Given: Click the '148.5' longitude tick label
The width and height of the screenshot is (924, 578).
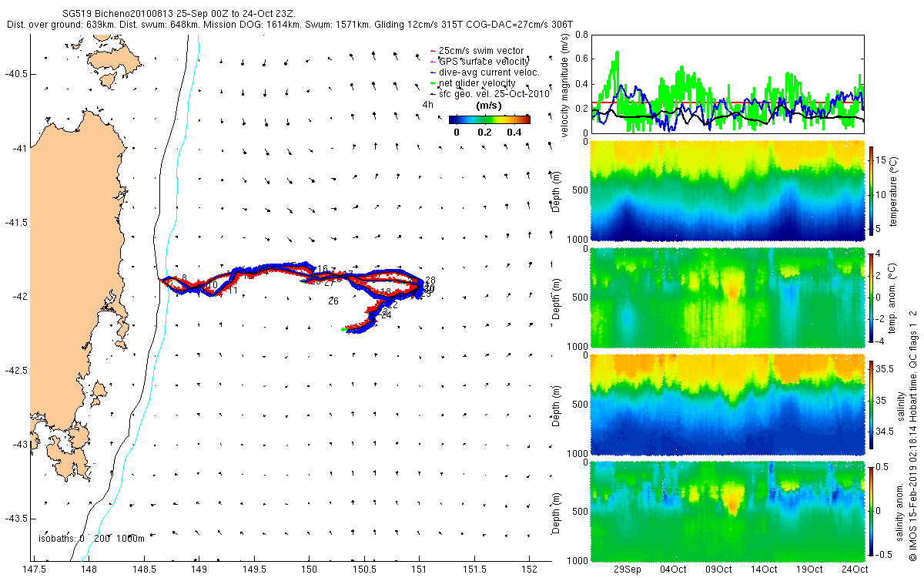Looking at the screenshot, I should 144,569.
